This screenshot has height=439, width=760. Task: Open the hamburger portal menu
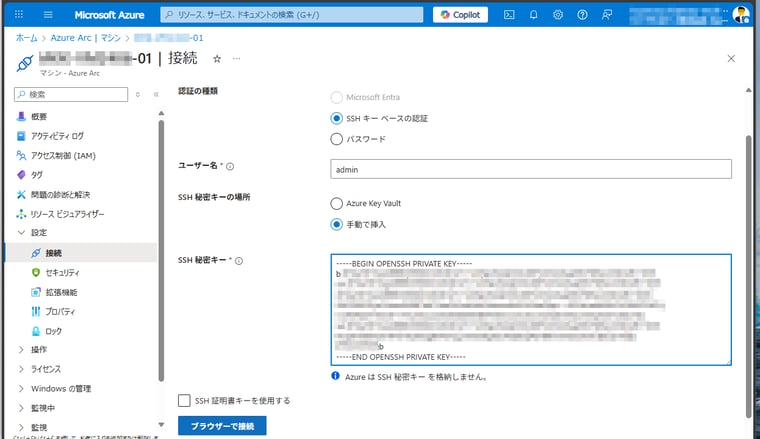point(48,15)
